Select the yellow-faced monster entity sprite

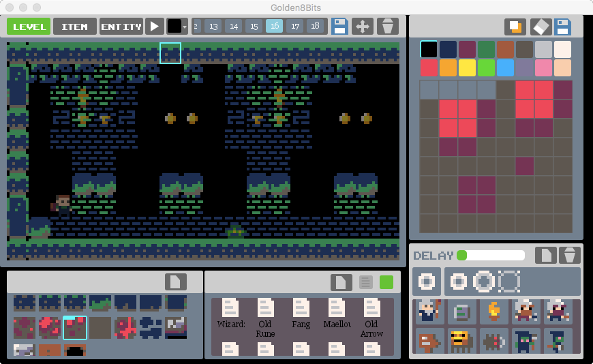point(461,341)
